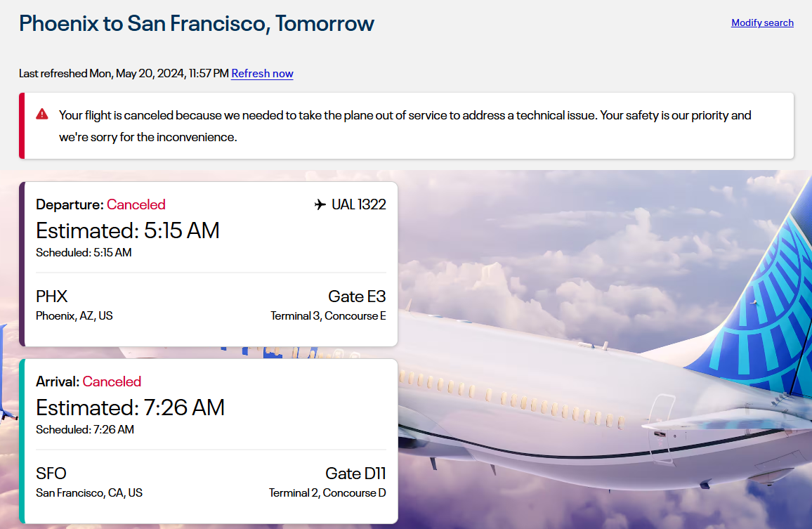Click the Estimated 7:26 AM arrival time
This screenshot has height=529, width=812.
point(131,407)
